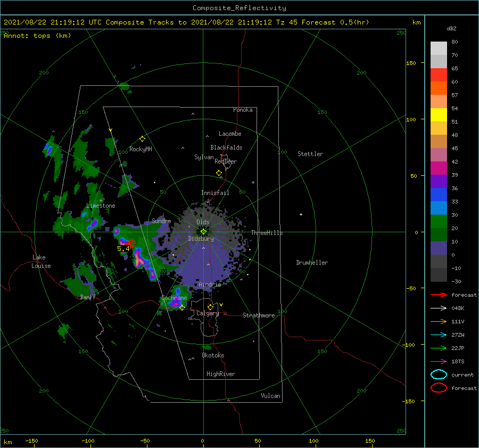Click the storm cell over Cochrane
Image resolution: width=479 pixels, height=448 pixels.
[175, 302]
